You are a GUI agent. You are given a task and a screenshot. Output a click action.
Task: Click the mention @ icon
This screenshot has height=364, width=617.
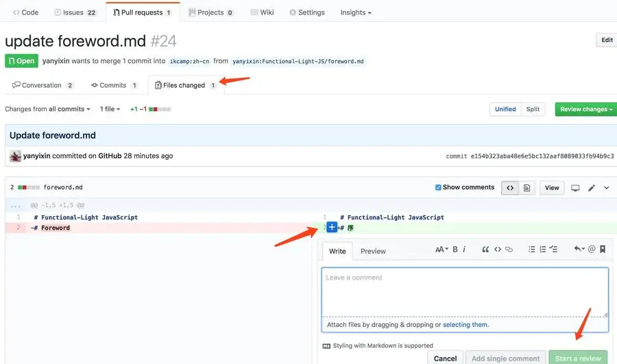point(592,249)
